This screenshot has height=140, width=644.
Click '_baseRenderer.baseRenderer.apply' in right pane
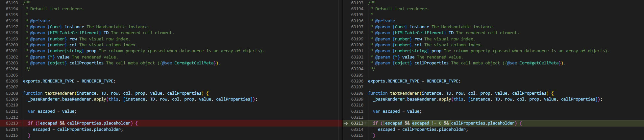(412, 99)
